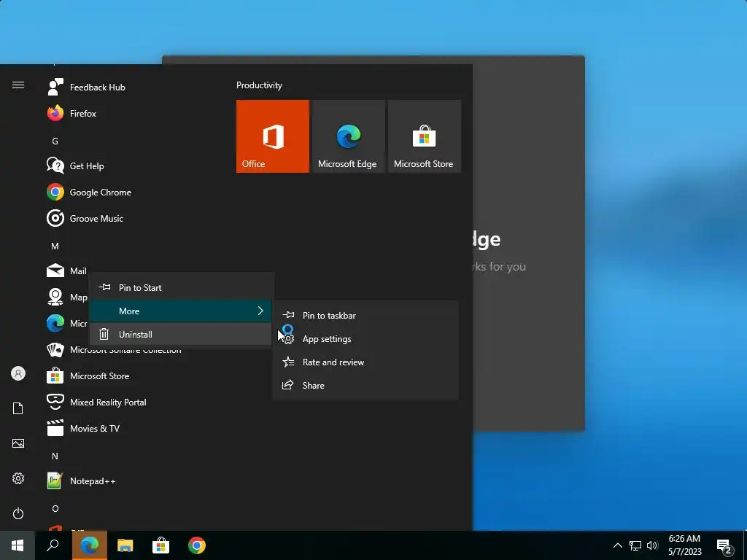Select Share from the submenu
747x560 pixels.
pos(365,385)
